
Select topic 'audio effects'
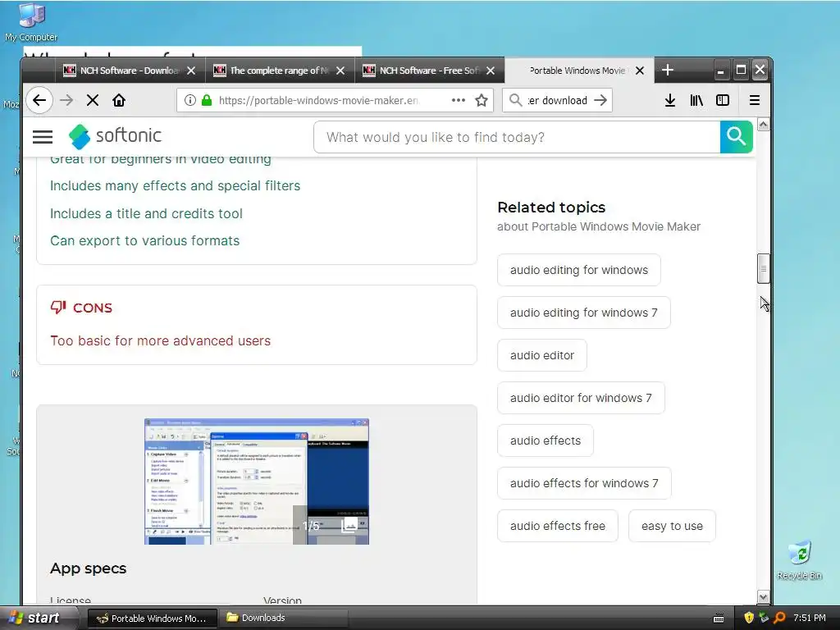[x=545, y=441]
